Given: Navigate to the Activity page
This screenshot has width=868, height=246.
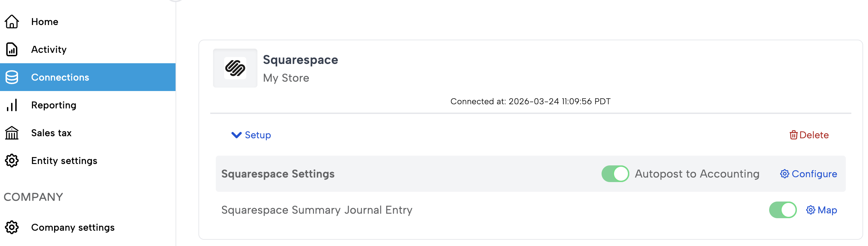Looking at the screenshot, I should click(49, 49).
